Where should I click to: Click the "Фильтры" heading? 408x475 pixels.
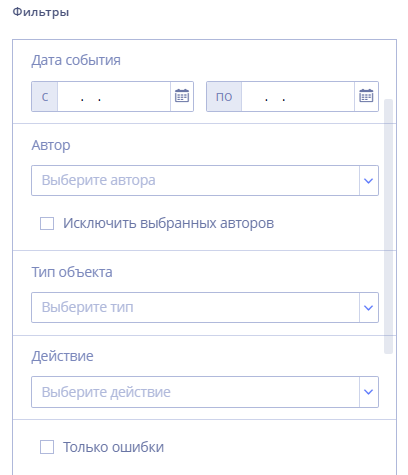click(x=41, y=12)
